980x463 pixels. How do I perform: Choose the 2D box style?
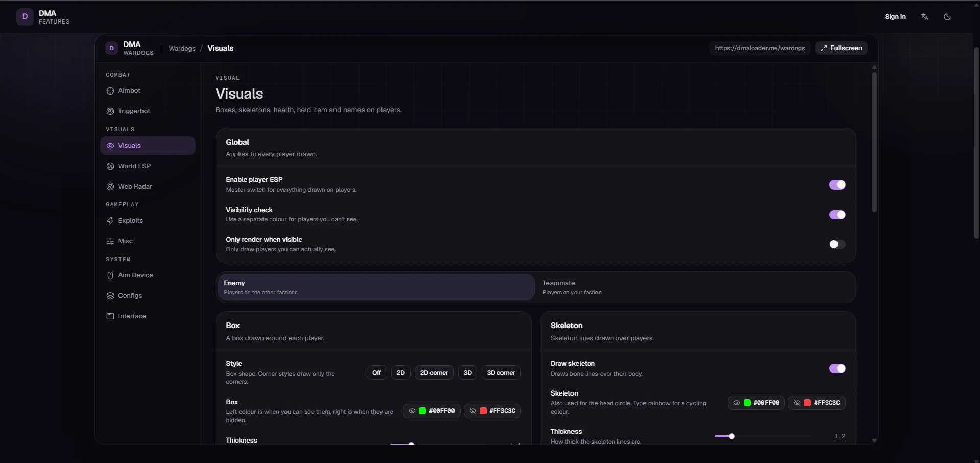[401, 373]
